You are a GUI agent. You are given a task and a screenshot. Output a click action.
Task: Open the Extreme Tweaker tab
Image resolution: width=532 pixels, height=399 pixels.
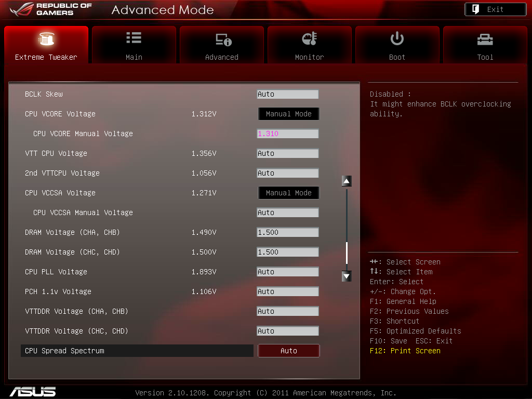pyautogui.click(x=46, y=45)
